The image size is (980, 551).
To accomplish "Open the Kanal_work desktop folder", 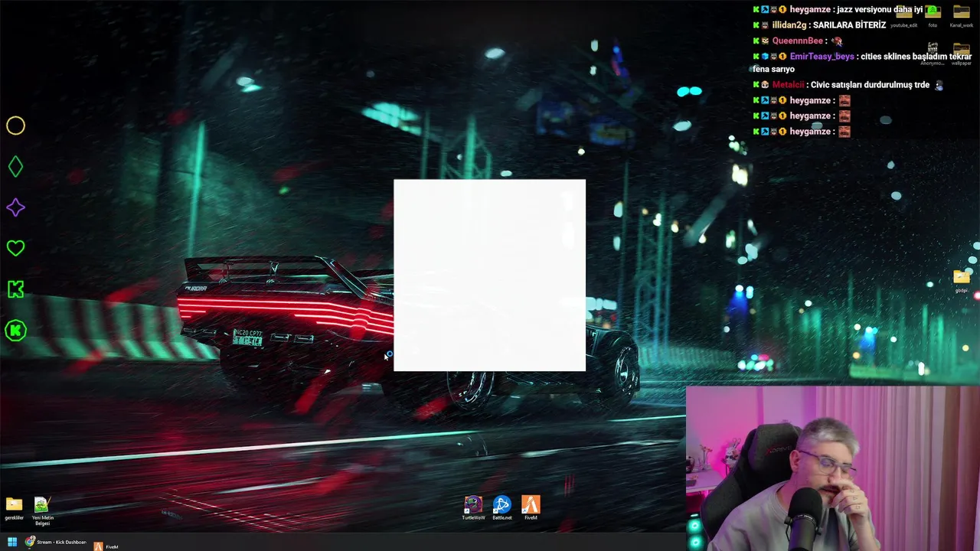I will pyautogui.click(x=962, y=16).
